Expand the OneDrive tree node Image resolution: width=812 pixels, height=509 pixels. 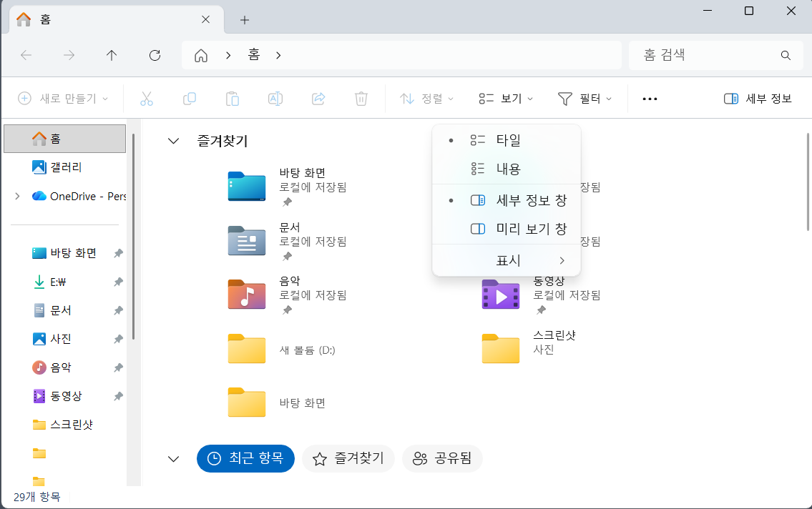point(17,196)
